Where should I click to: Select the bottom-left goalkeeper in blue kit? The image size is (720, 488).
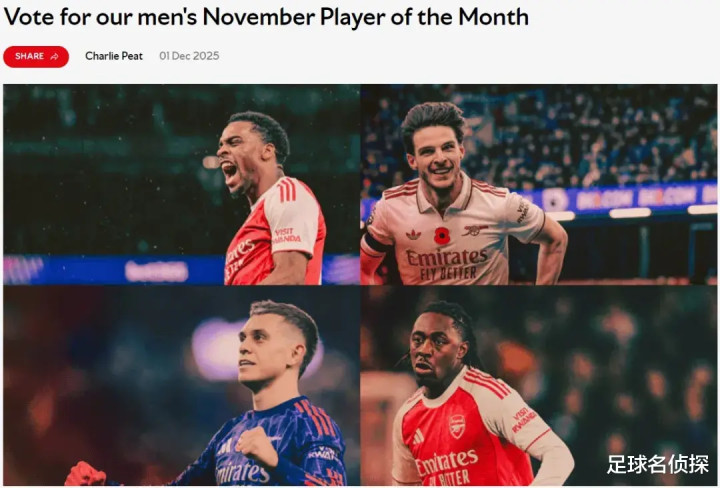click(x=180, y=386)
